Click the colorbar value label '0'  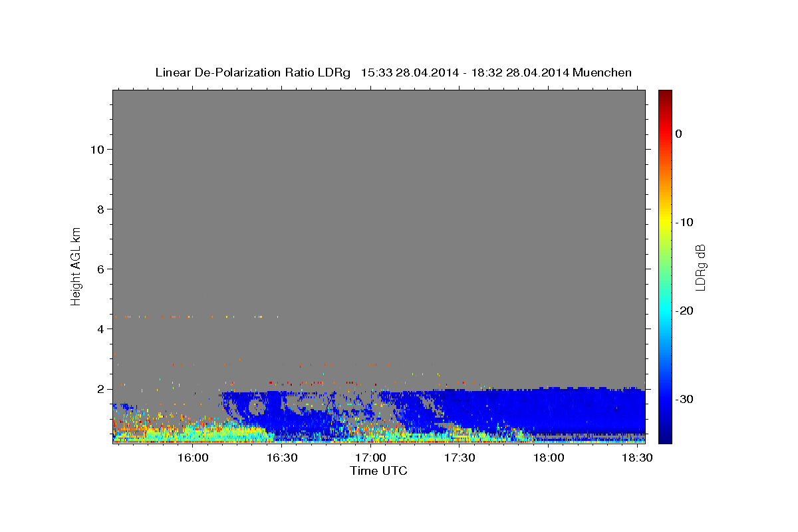click(679, 134)
